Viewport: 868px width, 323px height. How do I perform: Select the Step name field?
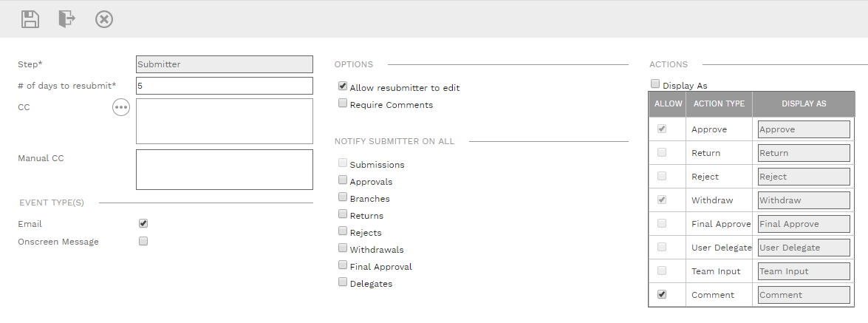[x=225, y=64]
